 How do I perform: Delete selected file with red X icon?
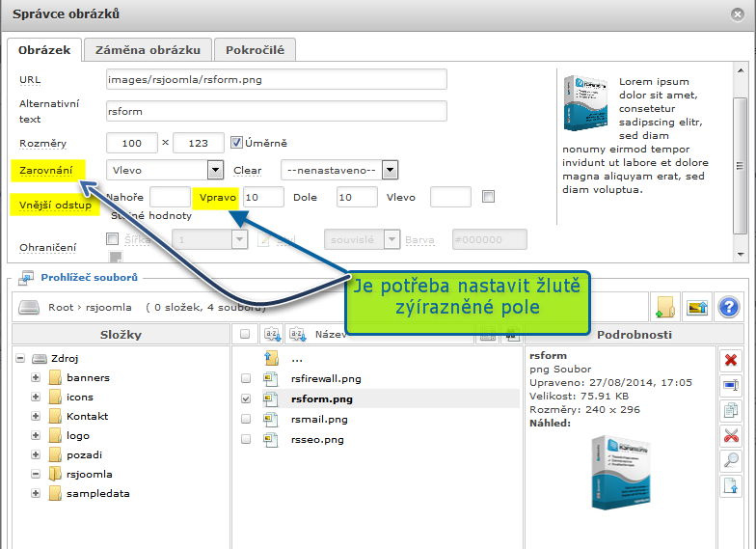coord(730,360)
